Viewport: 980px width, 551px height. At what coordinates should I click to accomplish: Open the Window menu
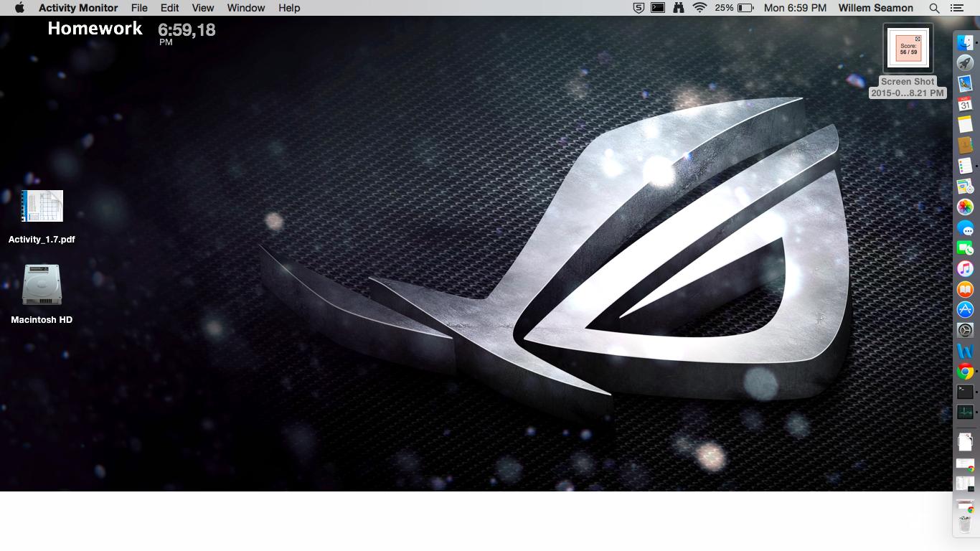click(x=246, y=8)
